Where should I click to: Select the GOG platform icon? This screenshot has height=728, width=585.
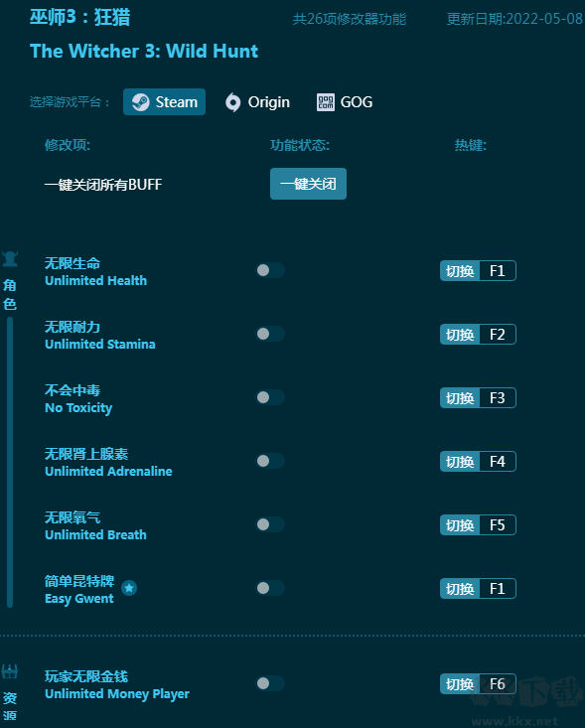click(x=326, y=102)
